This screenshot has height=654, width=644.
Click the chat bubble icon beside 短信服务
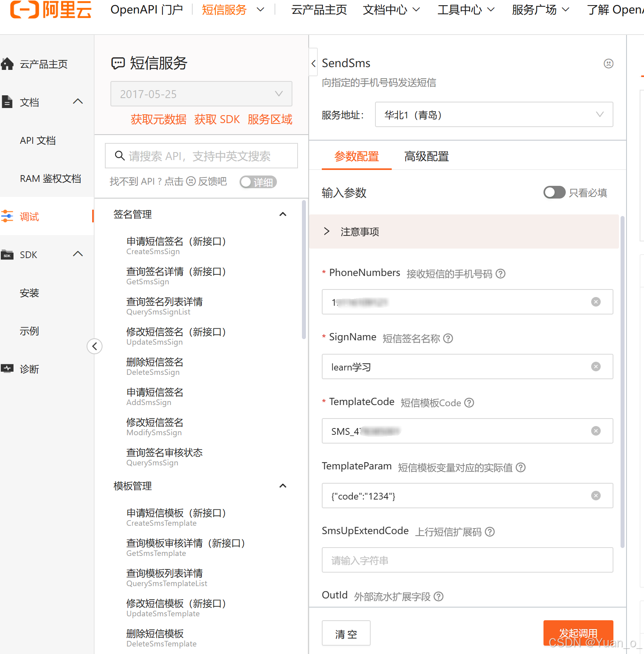click(118, 63)
